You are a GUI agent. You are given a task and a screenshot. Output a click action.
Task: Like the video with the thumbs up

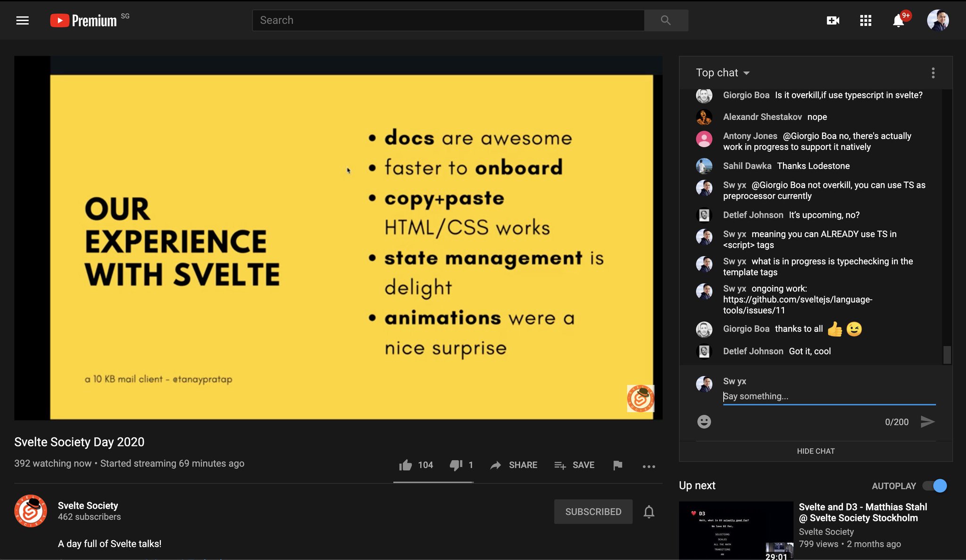point(405,465)
